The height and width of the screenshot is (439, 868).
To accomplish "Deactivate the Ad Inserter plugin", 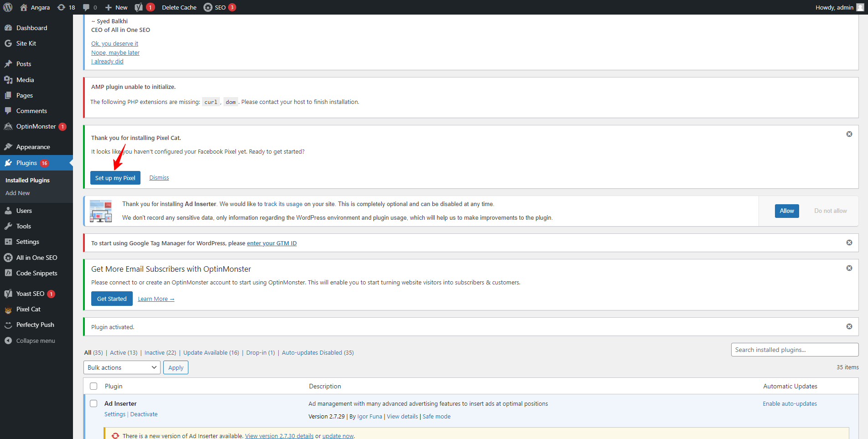I will pos(144,414).
